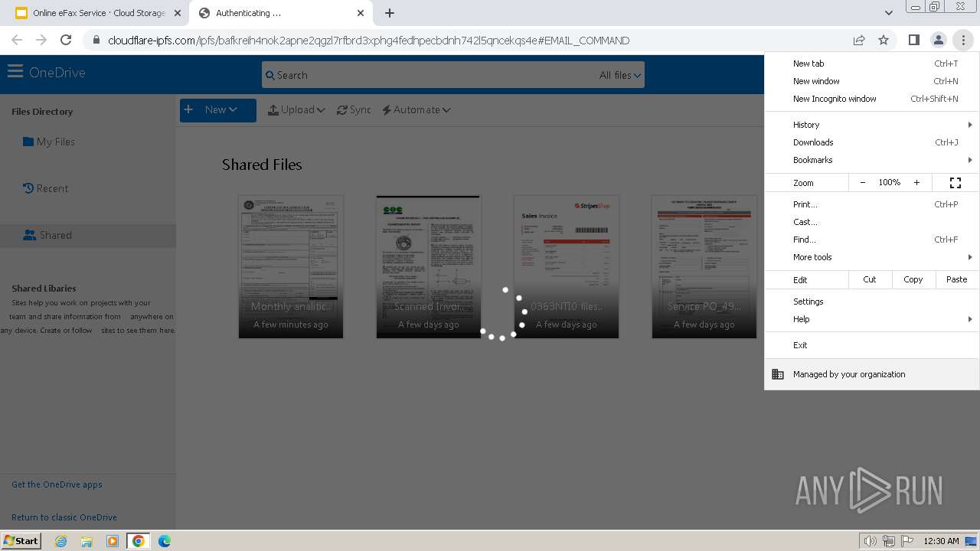Expand the All files search dropdown

[x=620, y=75]
